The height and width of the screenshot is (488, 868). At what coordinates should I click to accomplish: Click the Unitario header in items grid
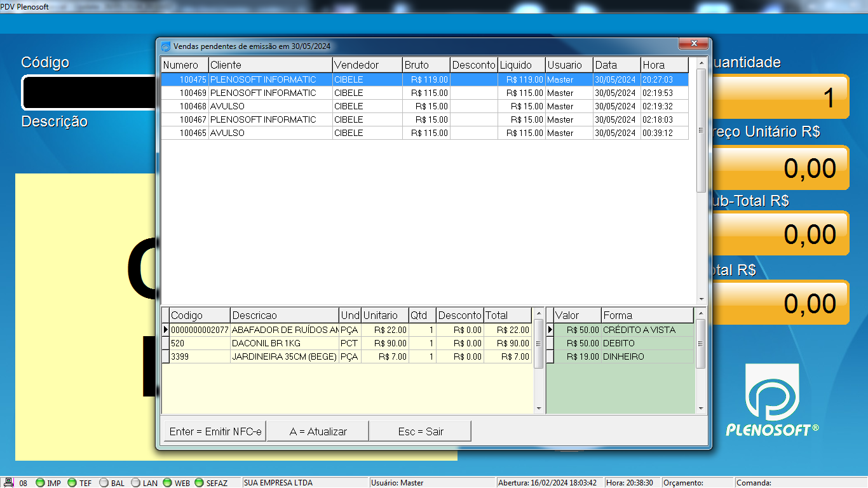pyautogui.click(x=385, y=315)
